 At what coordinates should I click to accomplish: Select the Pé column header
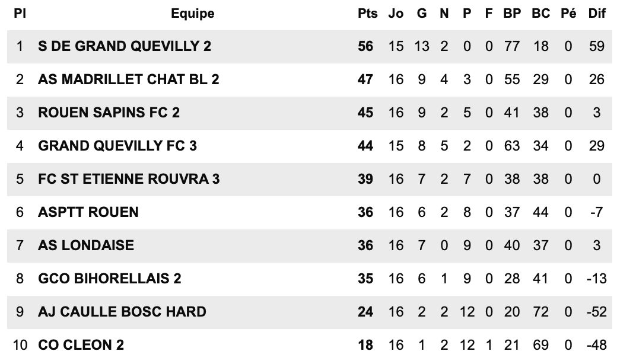coord(568,14)
